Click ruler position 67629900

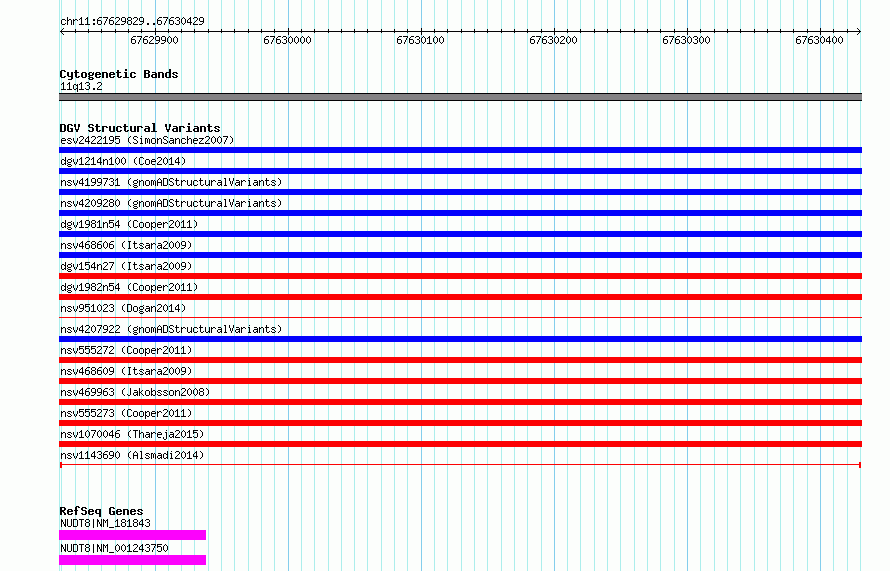coord(154,40)
